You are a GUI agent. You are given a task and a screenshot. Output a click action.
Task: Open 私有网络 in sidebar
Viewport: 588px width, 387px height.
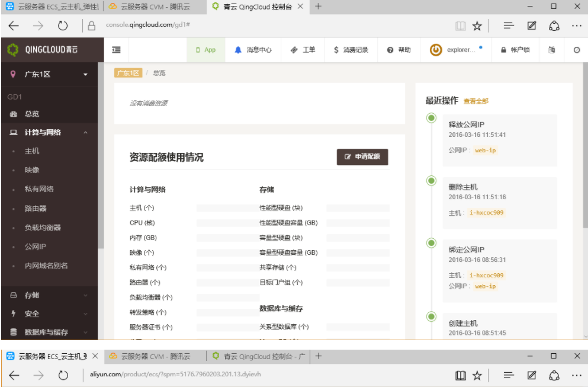click(x=39, y=189)
